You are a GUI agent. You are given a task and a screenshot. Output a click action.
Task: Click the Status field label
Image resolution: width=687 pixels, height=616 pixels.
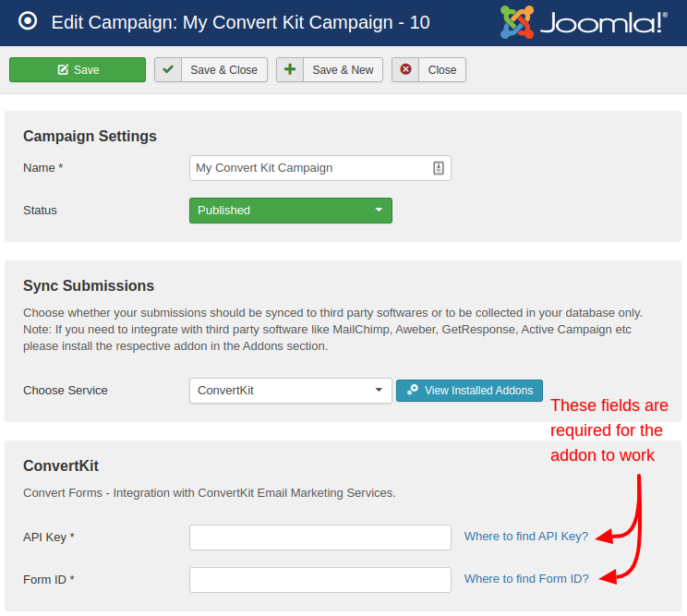(40, 211)
